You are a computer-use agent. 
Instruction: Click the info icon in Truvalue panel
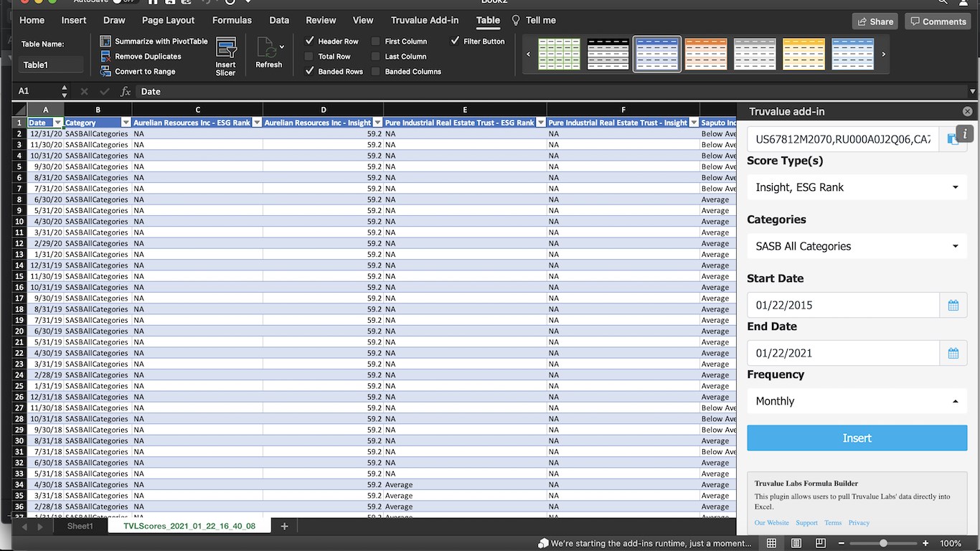pyautogui.click(x=965, y=133)
